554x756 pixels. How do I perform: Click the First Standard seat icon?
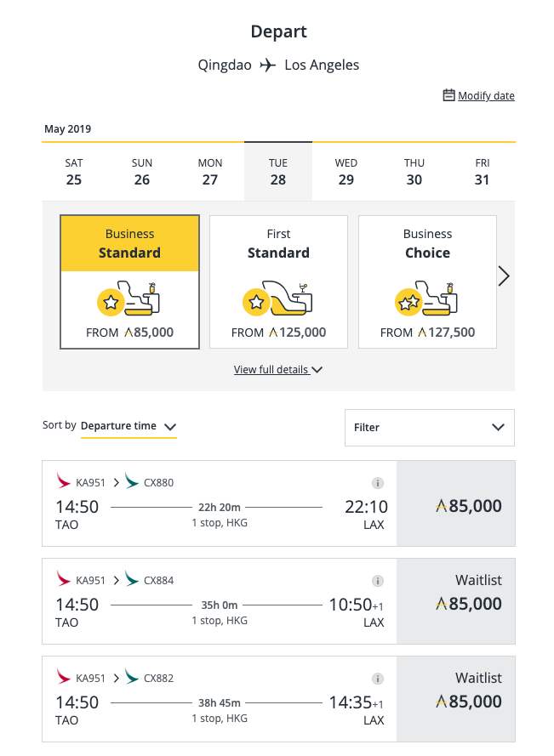coord(277,298)
